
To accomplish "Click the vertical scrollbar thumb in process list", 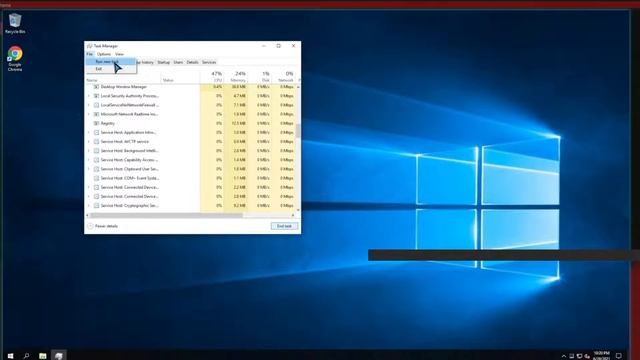I will (298, 131).
